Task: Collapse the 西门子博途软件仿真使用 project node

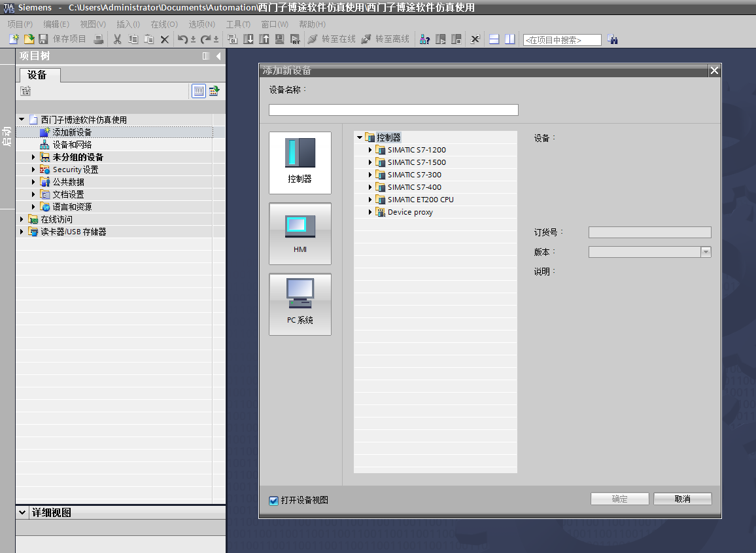Action: point(22,119)
